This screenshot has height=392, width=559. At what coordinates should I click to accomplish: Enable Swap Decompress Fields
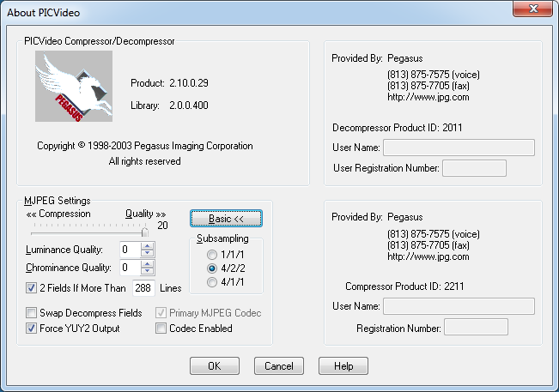(32, 313)
